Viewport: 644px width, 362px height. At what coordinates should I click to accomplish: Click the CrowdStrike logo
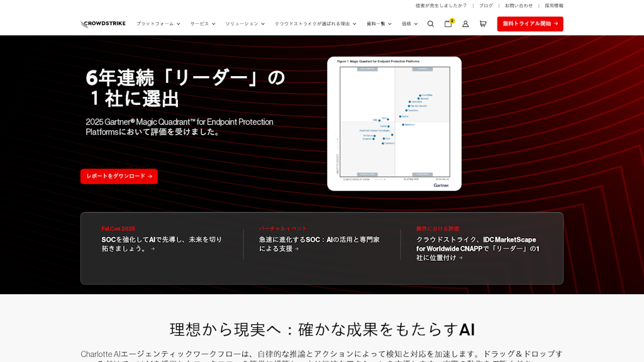[103, 24]
